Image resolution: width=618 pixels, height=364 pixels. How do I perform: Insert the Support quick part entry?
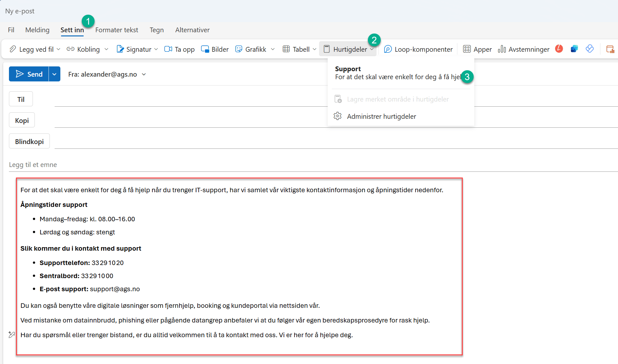click(401, 73)
